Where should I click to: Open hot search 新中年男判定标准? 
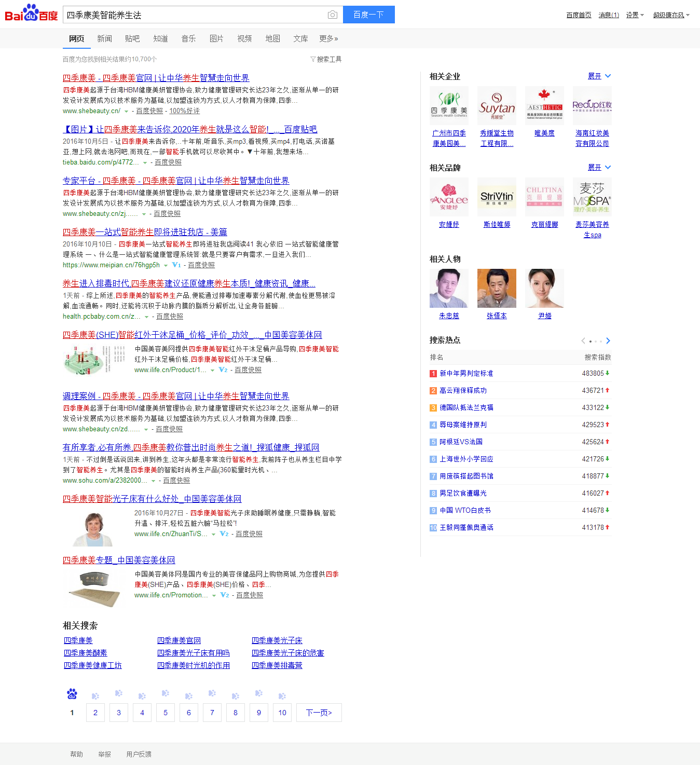point(466,374)
